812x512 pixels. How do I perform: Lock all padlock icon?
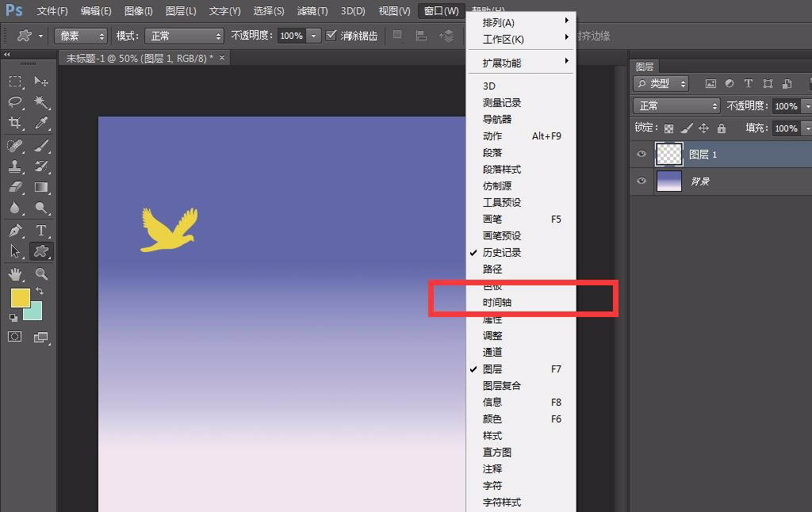(722, 128)
